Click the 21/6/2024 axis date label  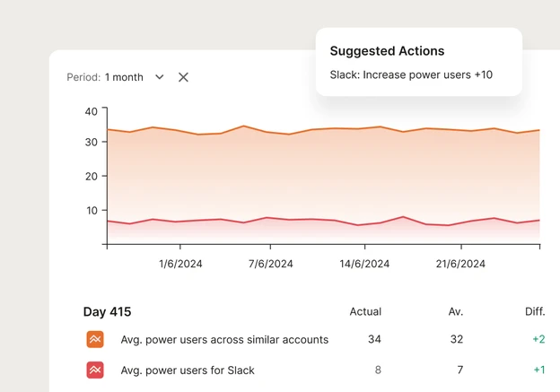point(460,264)
